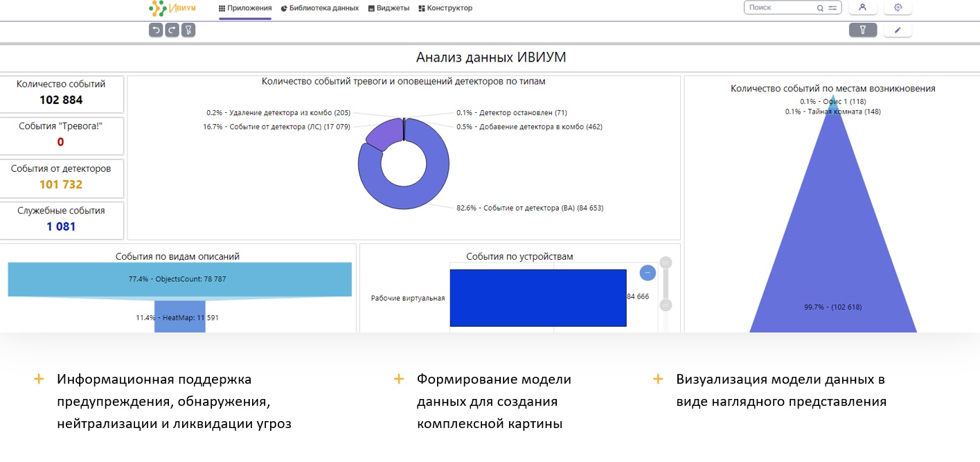Screen dimensions: 980x462
Task: Click title События по видам описаний
Action: tap(177, 256)
